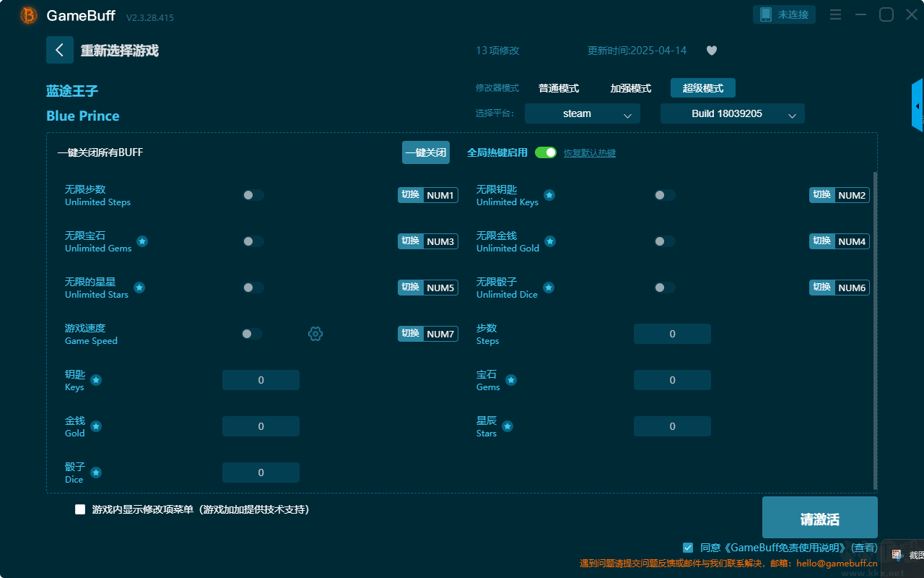This screenshot has height=578, width=924.
Task: Click the 一键关闭 button
Action: 426,152
